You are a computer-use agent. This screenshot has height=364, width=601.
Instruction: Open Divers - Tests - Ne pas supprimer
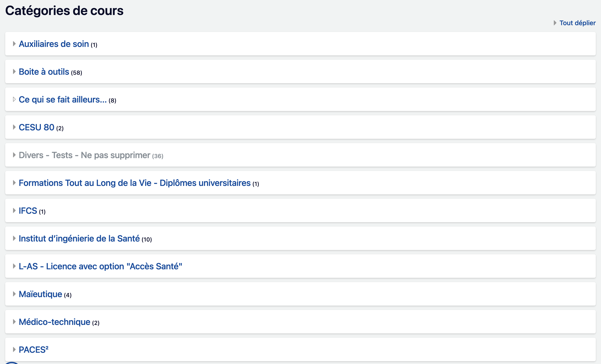click(x=84, y=155)
